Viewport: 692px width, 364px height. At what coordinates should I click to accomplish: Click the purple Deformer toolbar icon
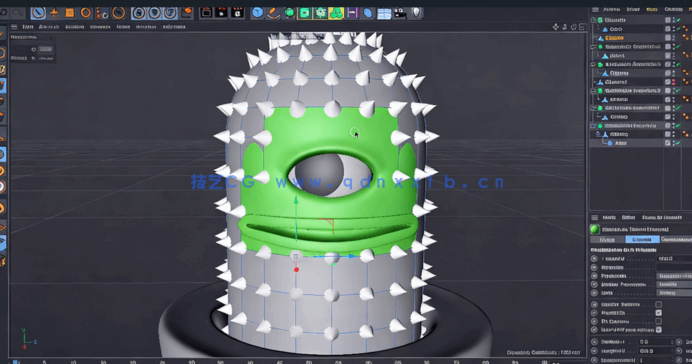352,13
